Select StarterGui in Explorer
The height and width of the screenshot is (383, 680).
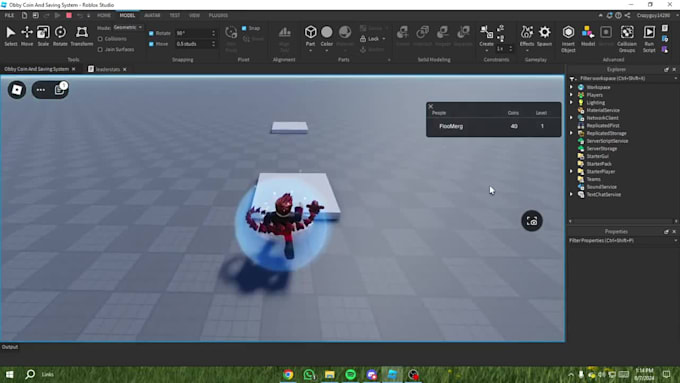(597, 156)
